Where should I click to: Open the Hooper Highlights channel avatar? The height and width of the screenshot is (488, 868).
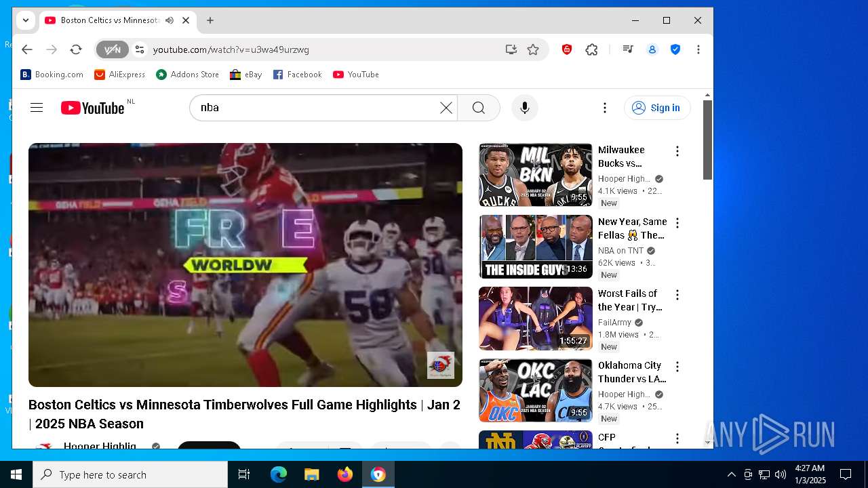click(x=44, y=446)
